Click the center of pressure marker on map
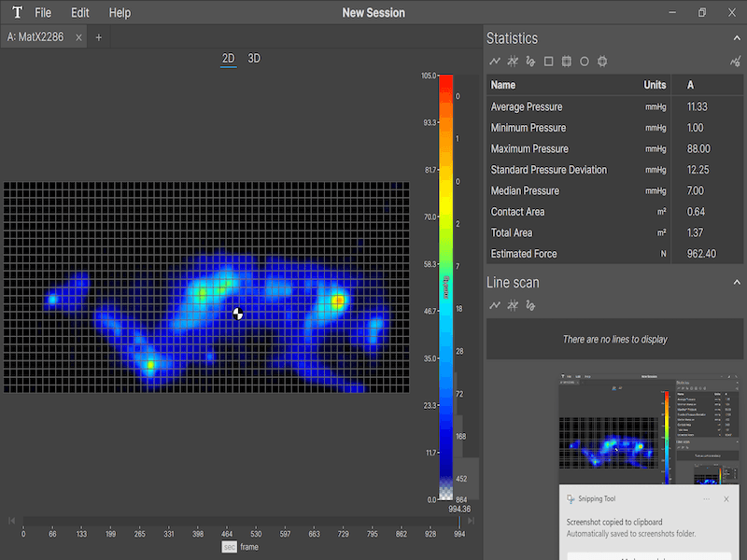 [238, 314]
